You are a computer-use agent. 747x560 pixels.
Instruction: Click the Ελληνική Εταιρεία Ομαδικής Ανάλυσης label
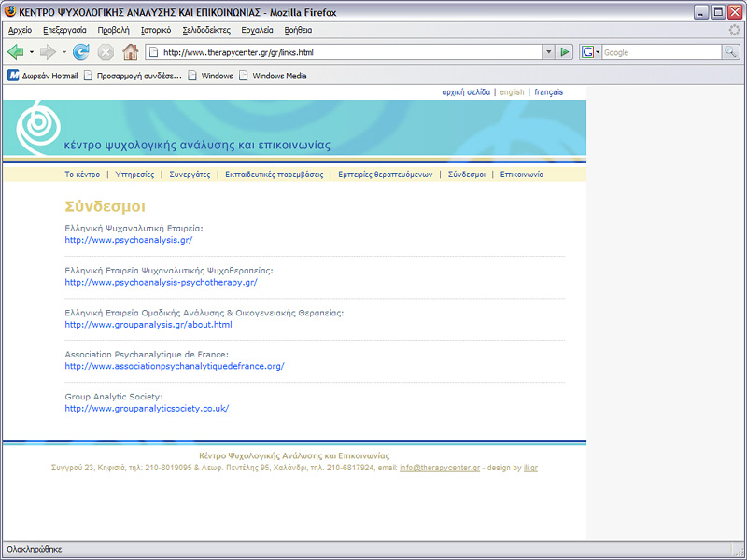pyautogui.click(x=204, y=313)
